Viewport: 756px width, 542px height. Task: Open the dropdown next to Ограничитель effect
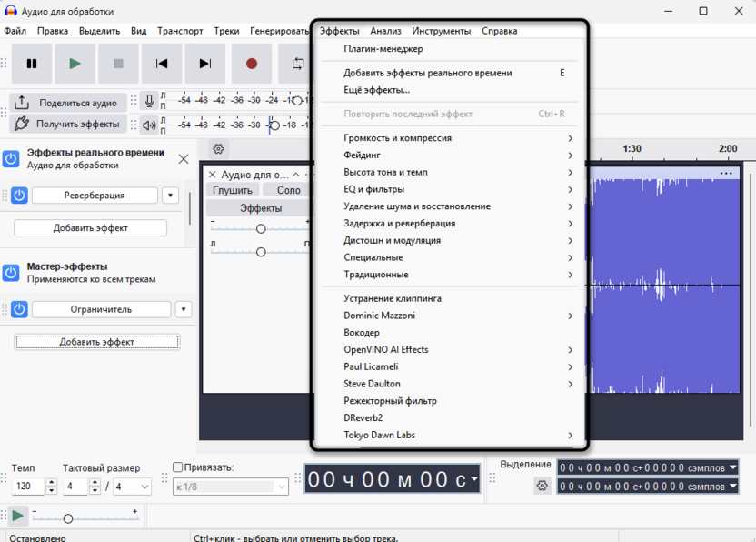click(184, 309)
